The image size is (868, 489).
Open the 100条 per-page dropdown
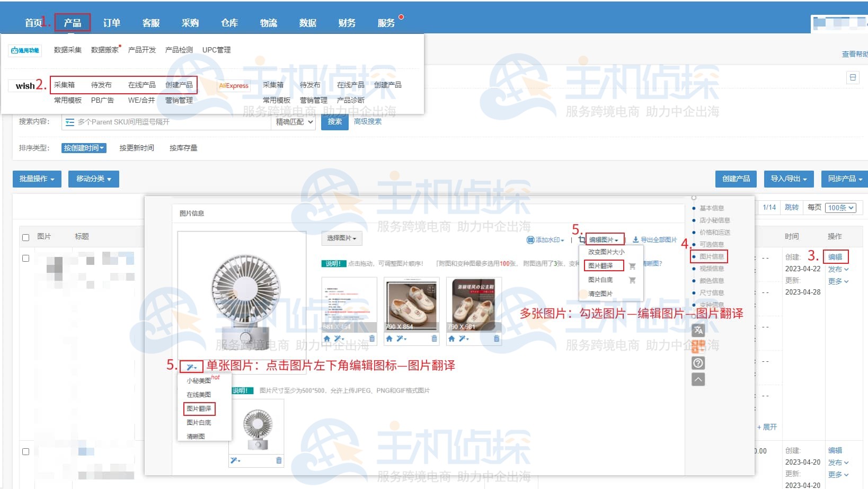pyautogui.click(x=840, y=207)
